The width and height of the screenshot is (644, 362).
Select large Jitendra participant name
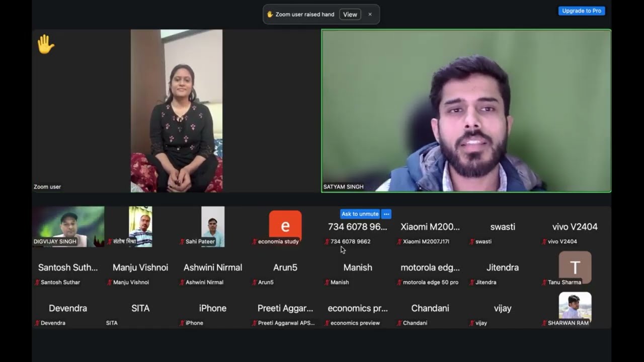coord(503,267)
